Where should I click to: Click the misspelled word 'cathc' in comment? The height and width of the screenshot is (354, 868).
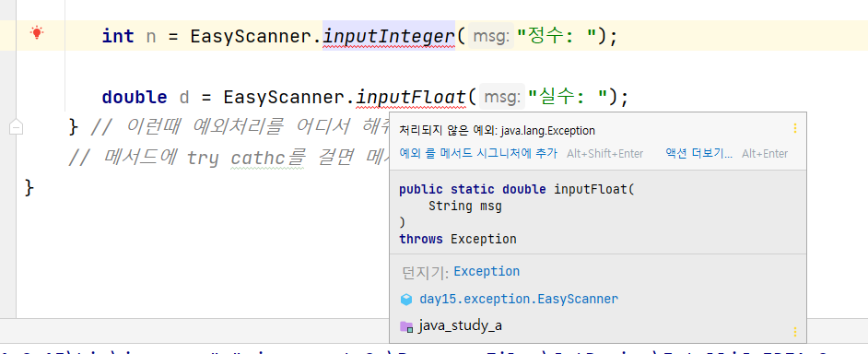point(259,159)
